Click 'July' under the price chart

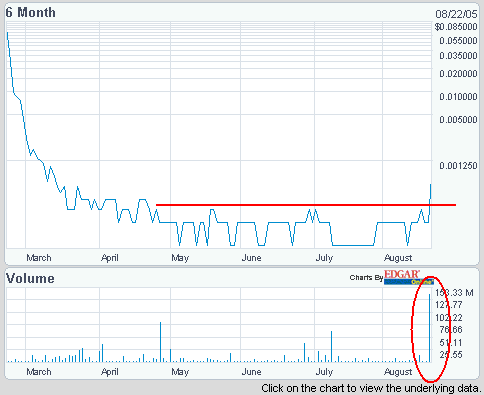pyautogui.click(x=324, y=258)
